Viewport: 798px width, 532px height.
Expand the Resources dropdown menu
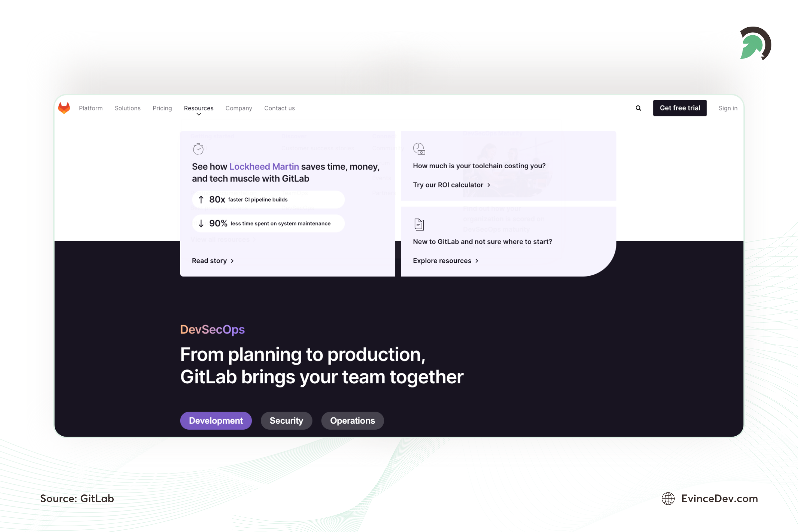tap(198, 108)
